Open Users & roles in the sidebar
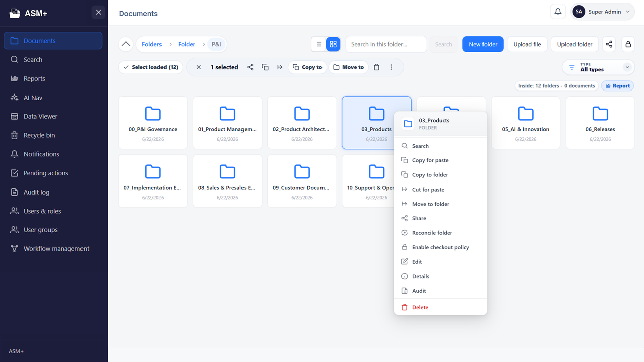 [x=53, y=211]
